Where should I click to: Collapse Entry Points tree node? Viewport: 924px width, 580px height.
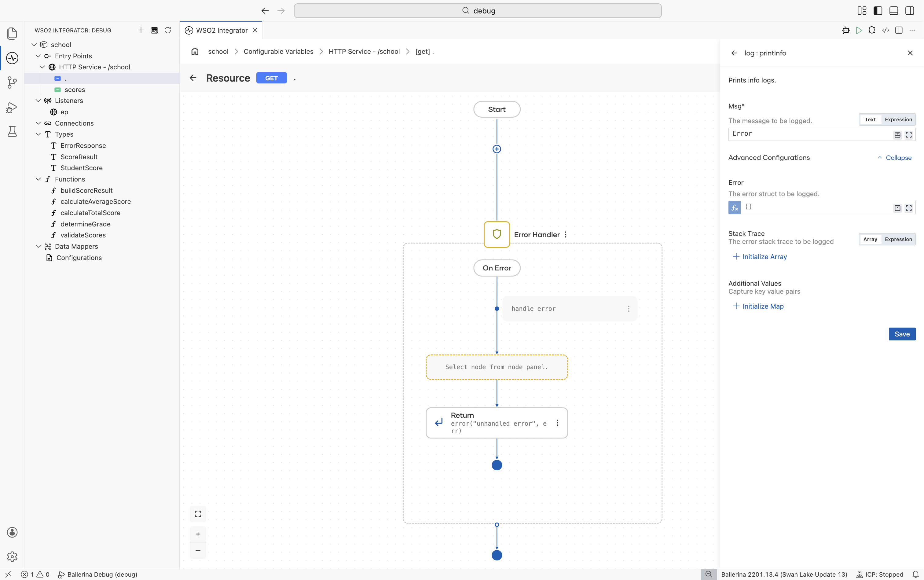pyautogui.click(x=38, y=56)
